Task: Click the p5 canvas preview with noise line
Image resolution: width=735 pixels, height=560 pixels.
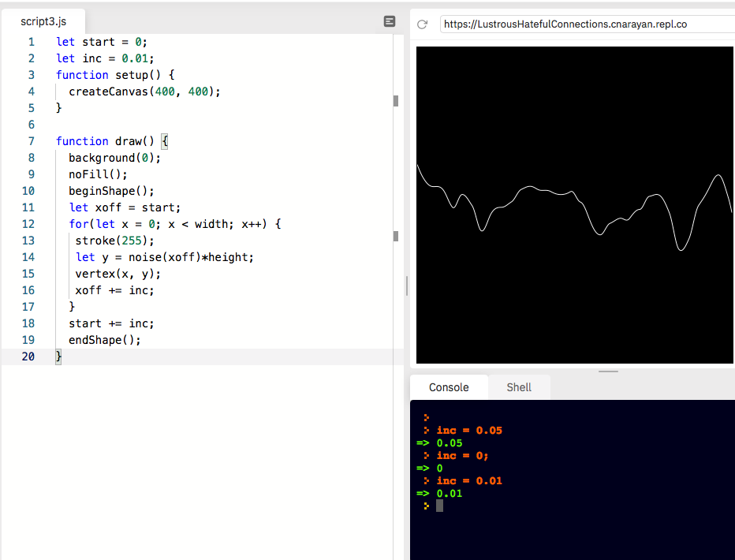Action: coord(575,205)
